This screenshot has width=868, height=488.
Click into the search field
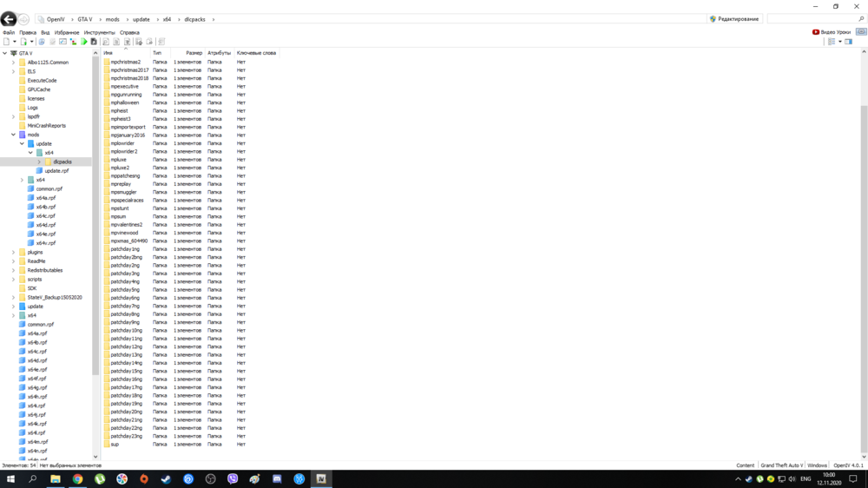coord(812,19)
